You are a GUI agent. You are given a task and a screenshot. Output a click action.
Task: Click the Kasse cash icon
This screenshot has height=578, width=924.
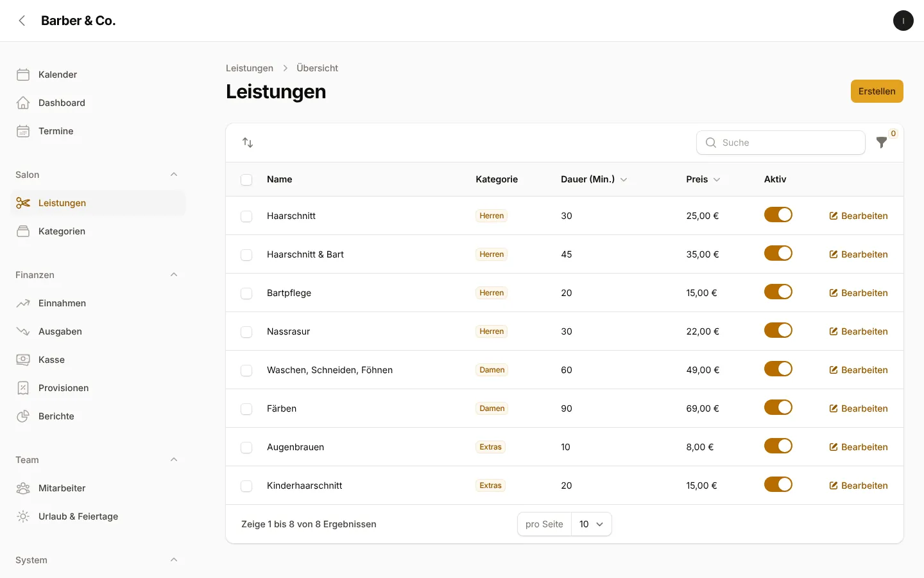point(23,360)
